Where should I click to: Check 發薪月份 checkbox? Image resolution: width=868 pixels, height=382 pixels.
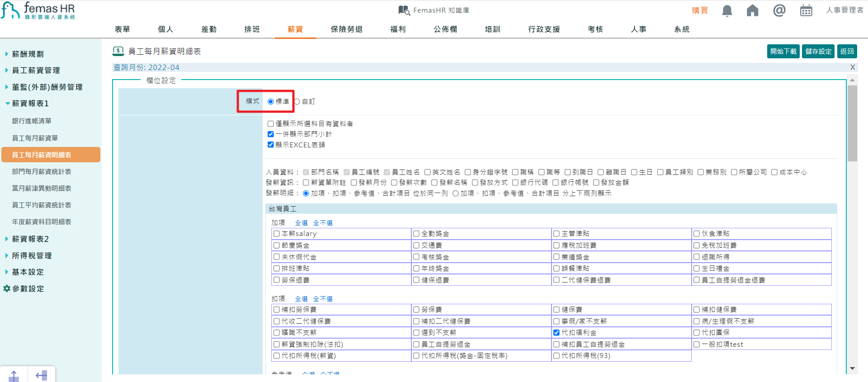(x=354, y=183)
